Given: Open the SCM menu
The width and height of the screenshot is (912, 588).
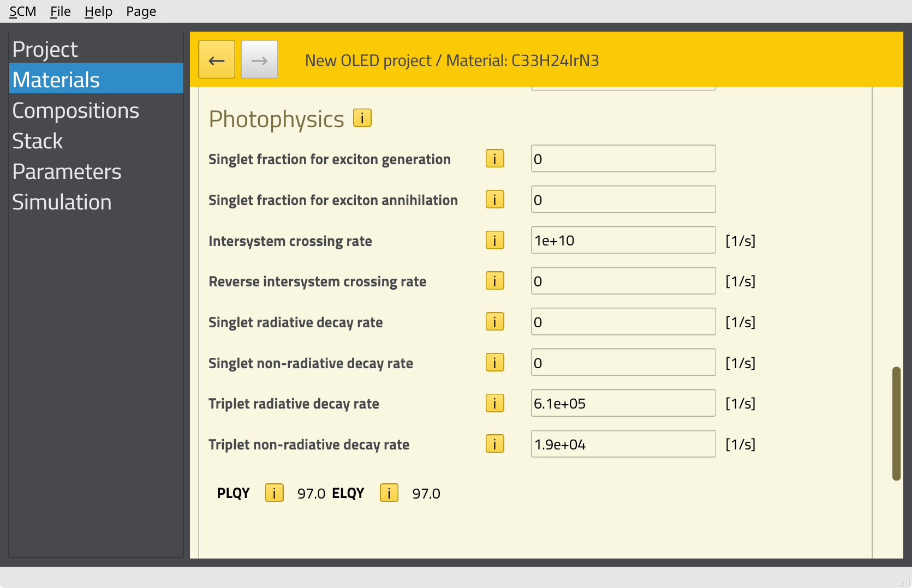Looking at the screenshot, I should click(x=22, y=11).
